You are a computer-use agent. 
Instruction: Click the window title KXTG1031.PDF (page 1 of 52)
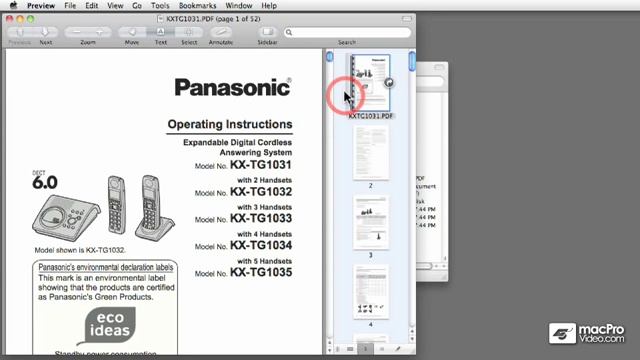click(213, 19)
